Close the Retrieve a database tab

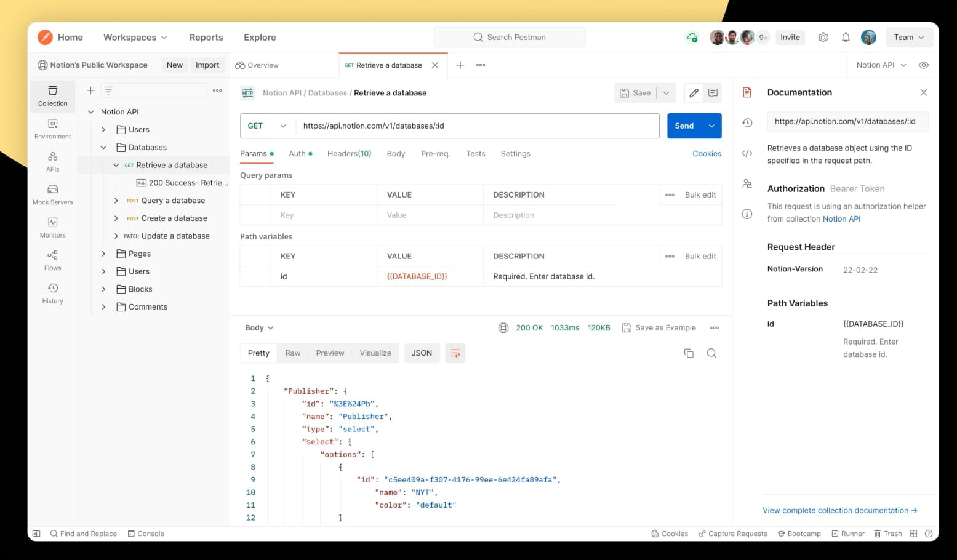(435, 65)
